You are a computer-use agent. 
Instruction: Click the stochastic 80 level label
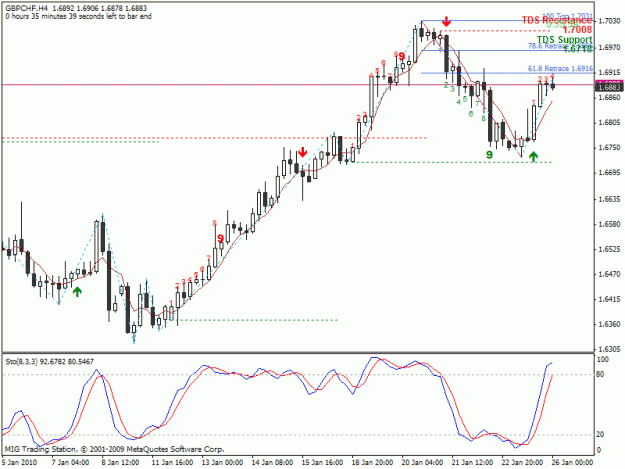point(600,374)
